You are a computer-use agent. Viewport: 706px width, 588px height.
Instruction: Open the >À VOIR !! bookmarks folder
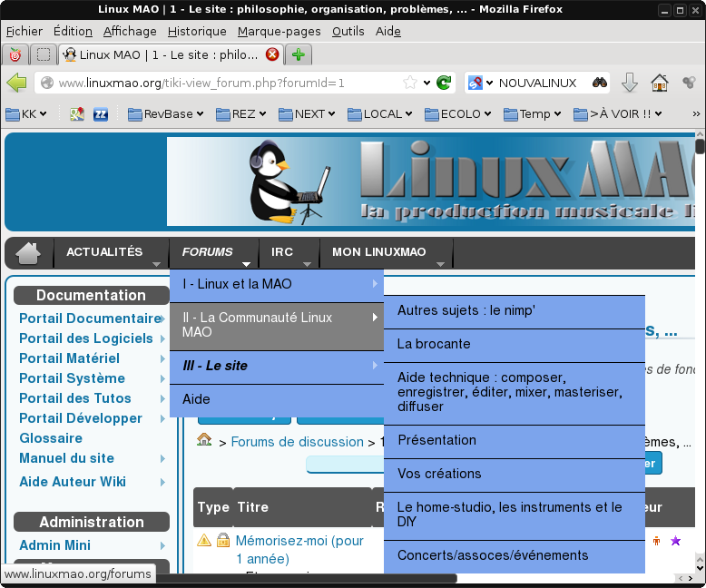618,114
